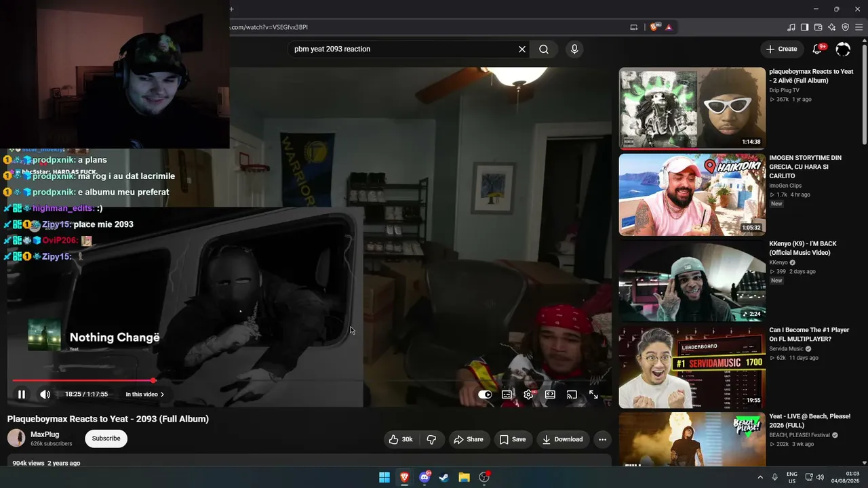Open the Windows Start menu
The image size is (868, 488).
(x=384, y=477)
